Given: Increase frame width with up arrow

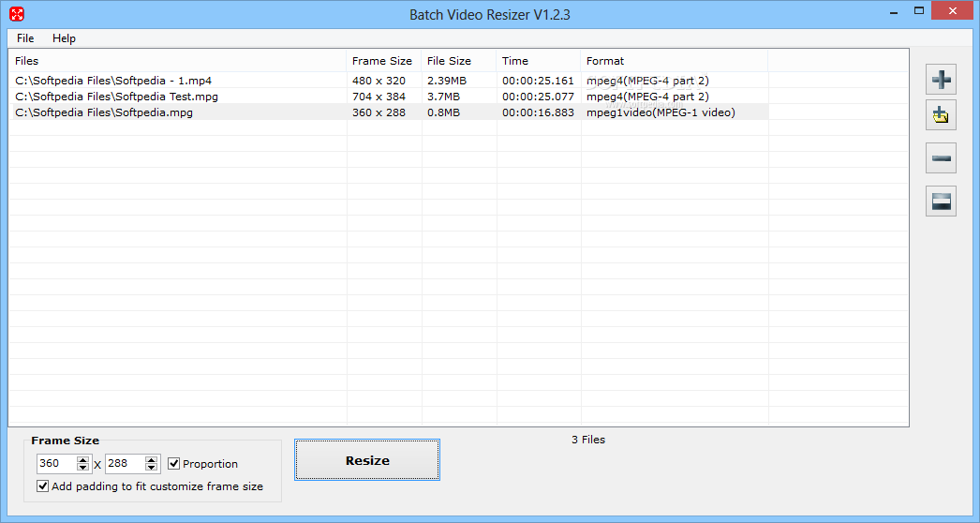Looking at the screenshot, I should pos(82,460).
